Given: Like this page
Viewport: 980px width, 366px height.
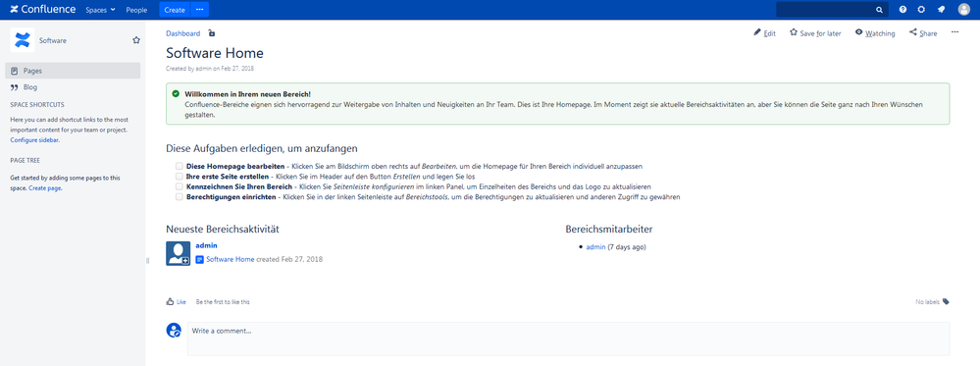Looking at the screenshot, I should click(x=177, y=301).
